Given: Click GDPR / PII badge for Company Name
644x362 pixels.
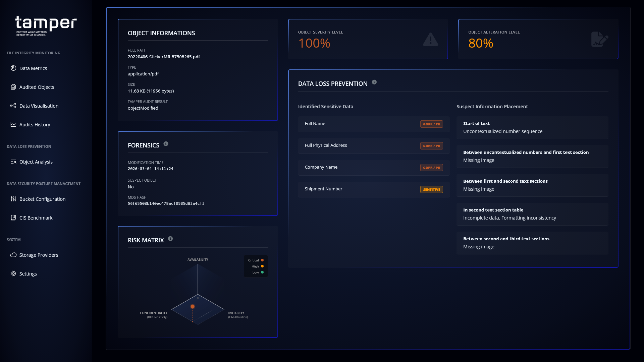Looking at the screenshot, I should pyautogui.click(x=431, y=168).
